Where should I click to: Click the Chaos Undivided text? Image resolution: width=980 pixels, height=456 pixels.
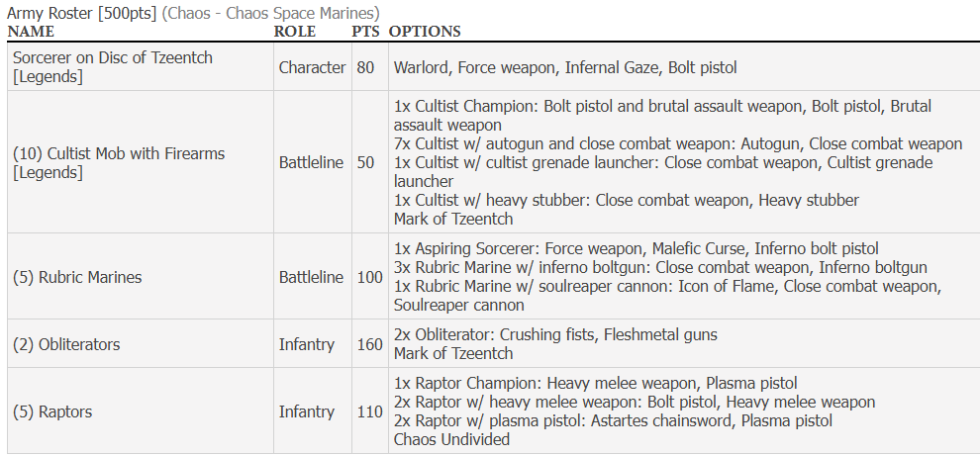tap(451, 440)
